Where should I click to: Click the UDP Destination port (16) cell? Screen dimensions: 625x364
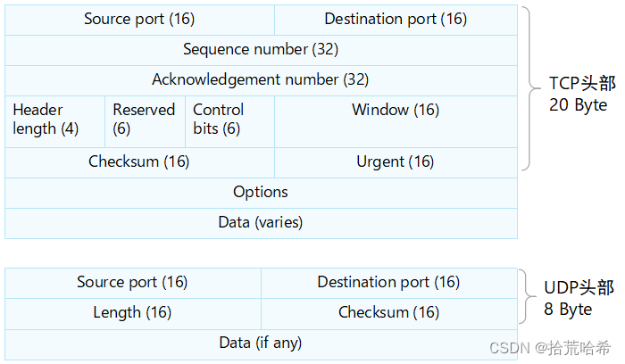(388, 282)
